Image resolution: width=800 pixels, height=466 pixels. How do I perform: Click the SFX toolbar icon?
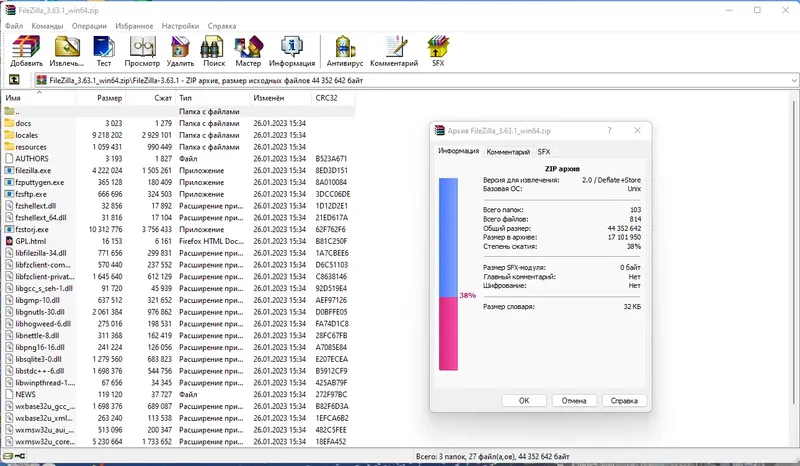438,51
